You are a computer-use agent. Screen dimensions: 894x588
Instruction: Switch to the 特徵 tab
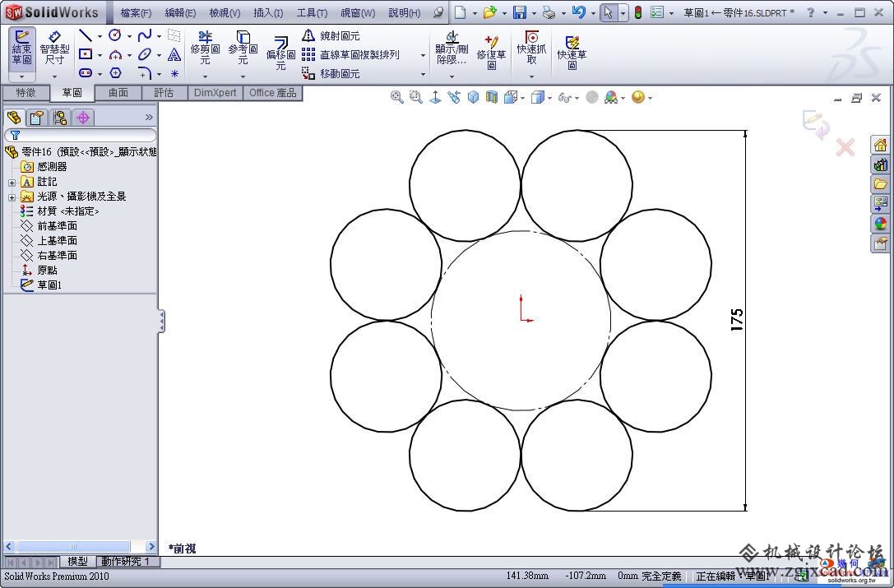[25, 93]
